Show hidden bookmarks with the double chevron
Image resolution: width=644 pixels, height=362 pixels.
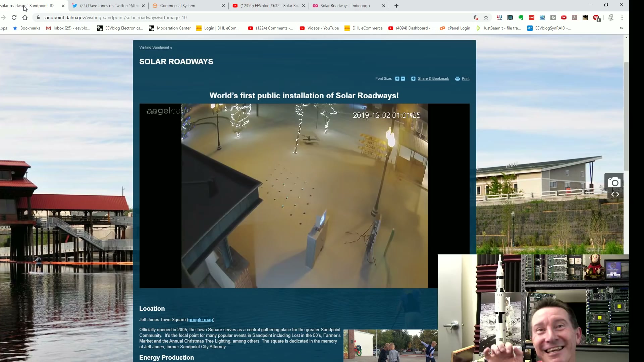click(622, 28)
